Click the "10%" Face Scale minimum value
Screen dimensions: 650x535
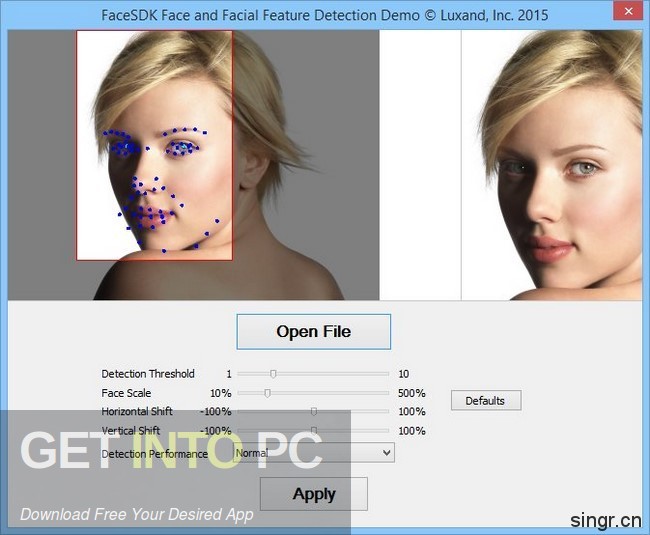221,393
